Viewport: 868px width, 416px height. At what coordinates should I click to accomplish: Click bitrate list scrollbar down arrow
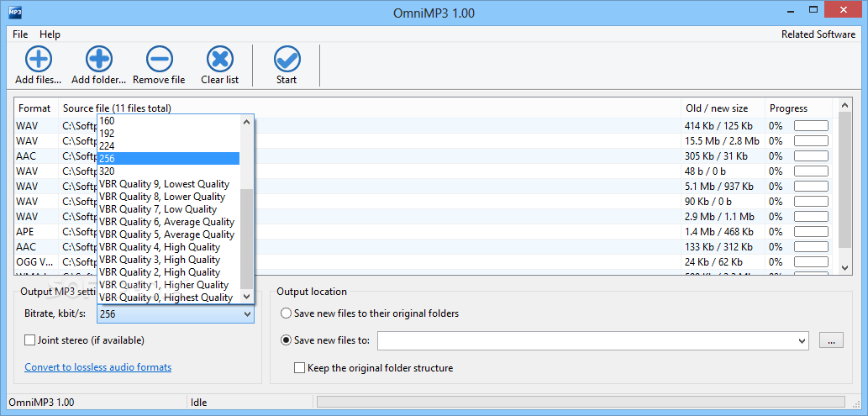[247, 298]
